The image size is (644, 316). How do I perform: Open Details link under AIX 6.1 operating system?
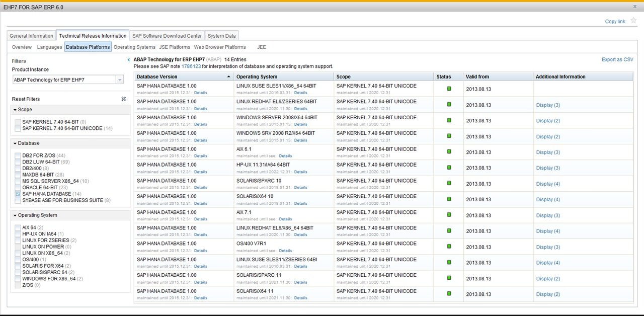pos(285,156)
